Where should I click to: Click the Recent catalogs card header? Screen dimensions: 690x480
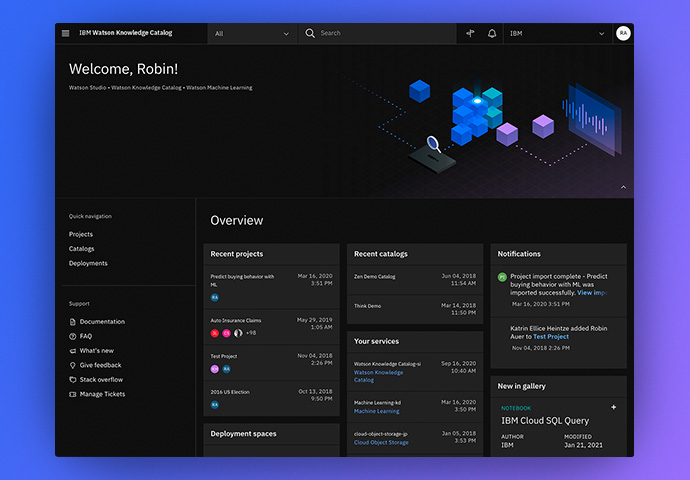pos(415,254)
